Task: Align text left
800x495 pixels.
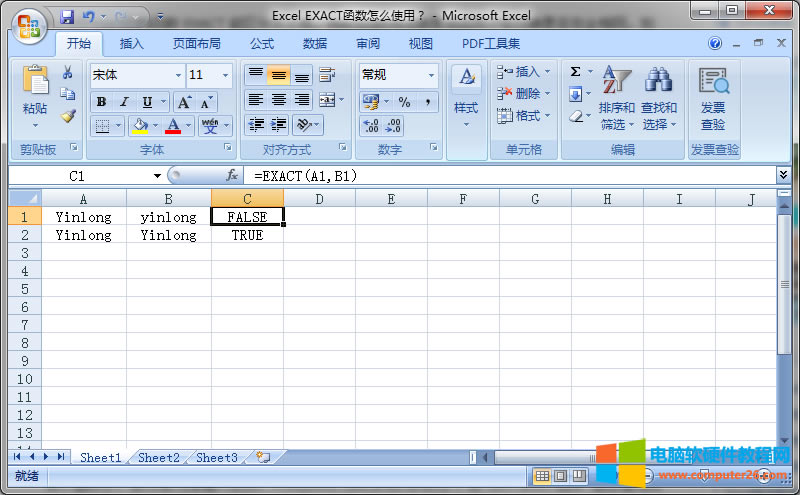Action: click(x=256, y=100)
